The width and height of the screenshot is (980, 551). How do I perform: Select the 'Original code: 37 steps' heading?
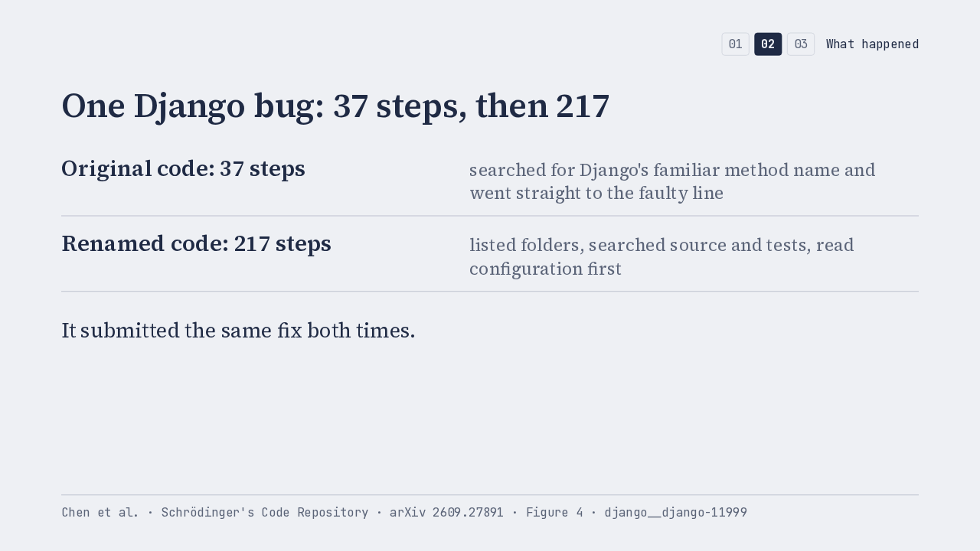tap(183, 168)
